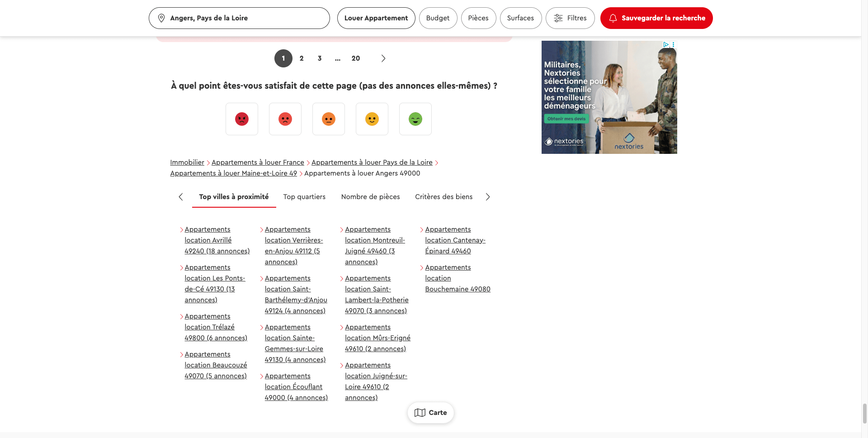Open Louer Appartement selector
868x438 pixels.
[x=376, y=18]
